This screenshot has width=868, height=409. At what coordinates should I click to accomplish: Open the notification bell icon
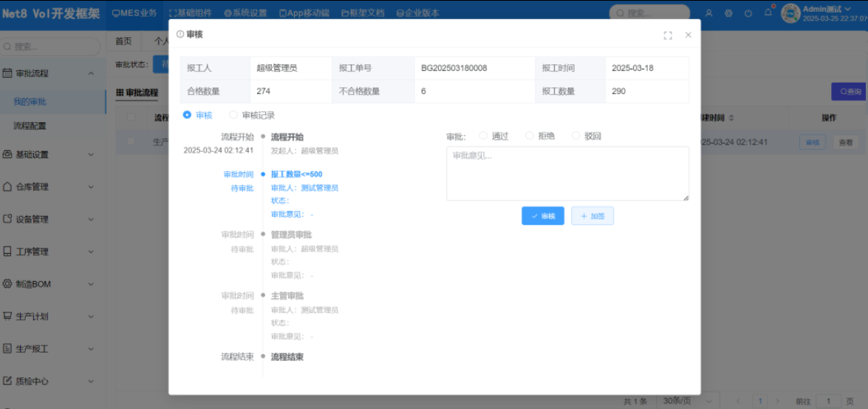[768, 12]
